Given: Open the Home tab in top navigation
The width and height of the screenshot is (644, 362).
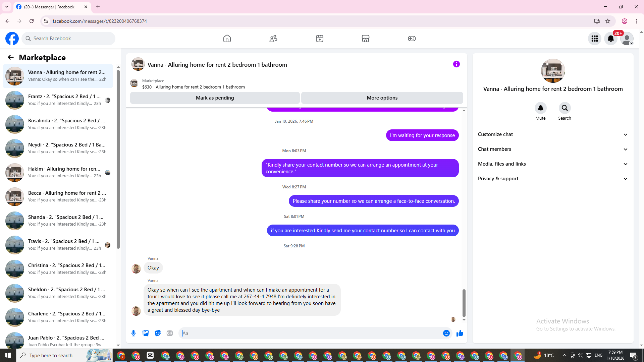Looking at the screenshot, I should pos(227,39).
